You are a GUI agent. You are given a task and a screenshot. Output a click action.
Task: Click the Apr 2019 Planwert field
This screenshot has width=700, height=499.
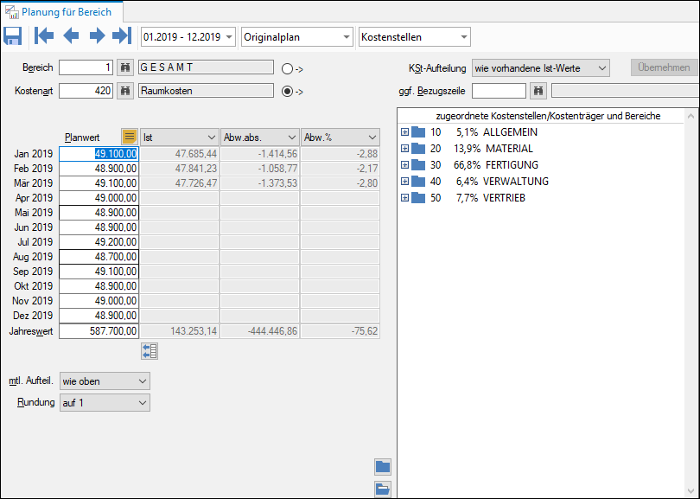coord(99,198)
